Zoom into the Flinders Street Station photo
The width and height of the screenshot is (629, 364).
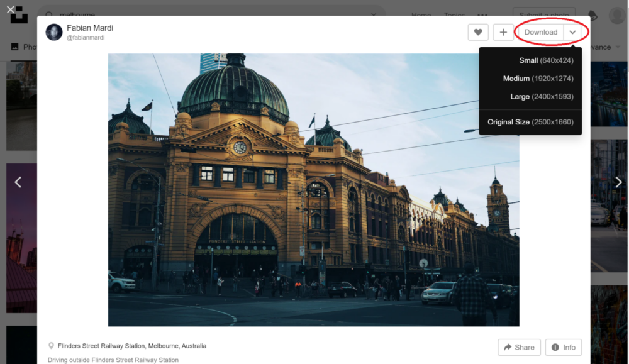(313, 190)
